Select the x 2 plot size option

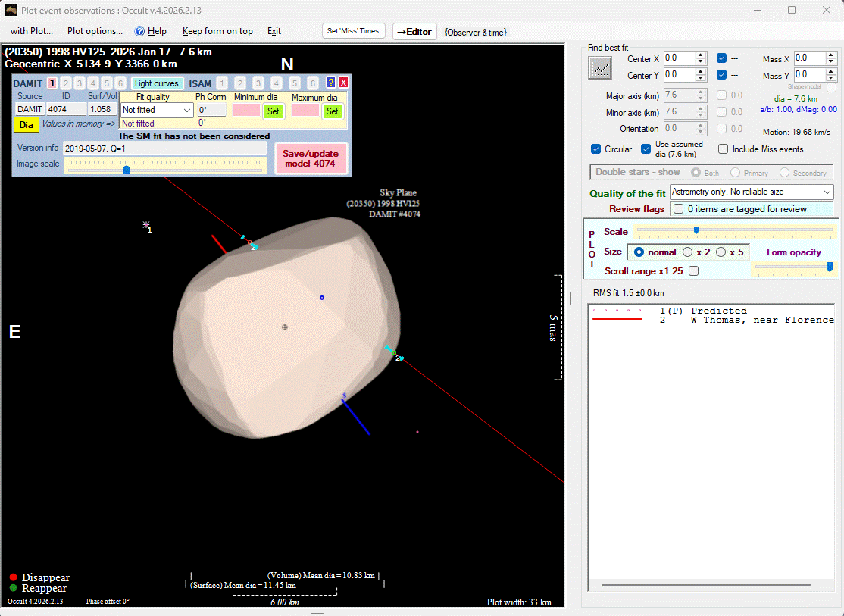tap(689, 252)
